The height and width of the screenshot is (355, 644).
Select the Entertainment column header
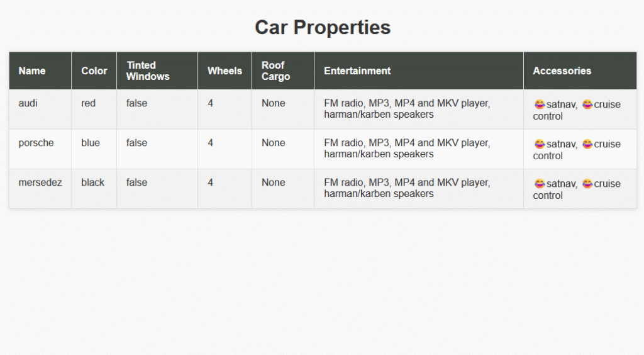coord(357,71)
